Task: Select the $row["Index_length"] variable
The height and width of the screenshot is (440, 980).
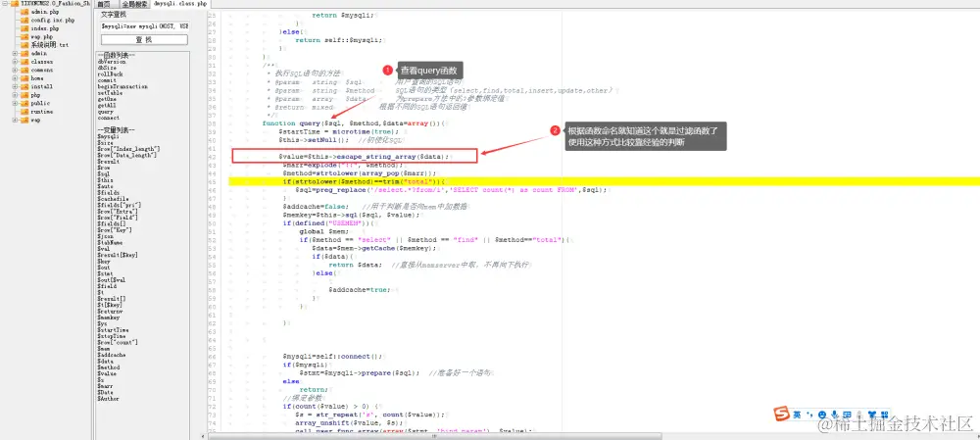Action: click(128, 149)
